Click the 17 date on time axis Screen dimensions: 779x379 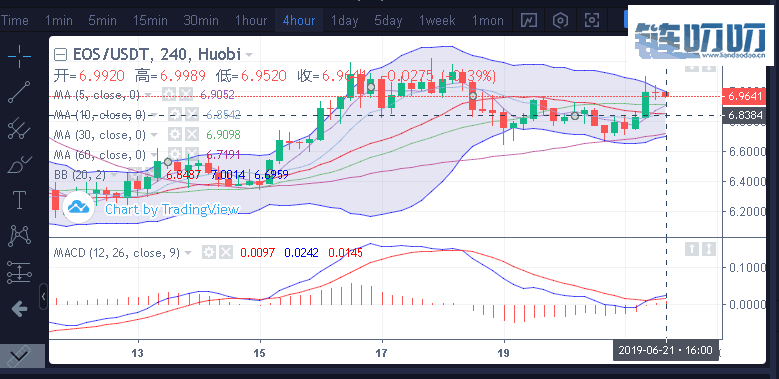(382, 353)
